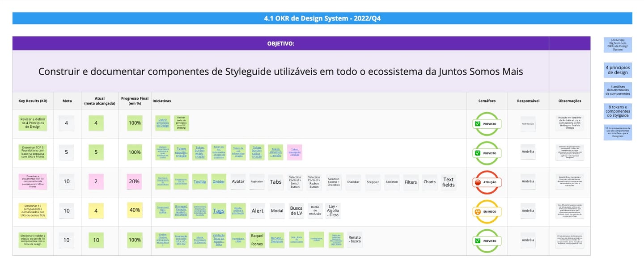Select the 'Revisar texto de princípios com UX Writing' note
Viewport: 644px width, 266px height.
click(x=181, y=123)
